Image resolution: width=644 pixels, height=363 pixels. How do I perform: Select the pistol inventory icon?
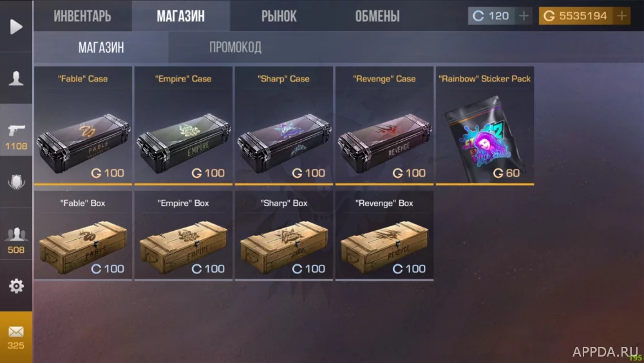tap(16, 130)
